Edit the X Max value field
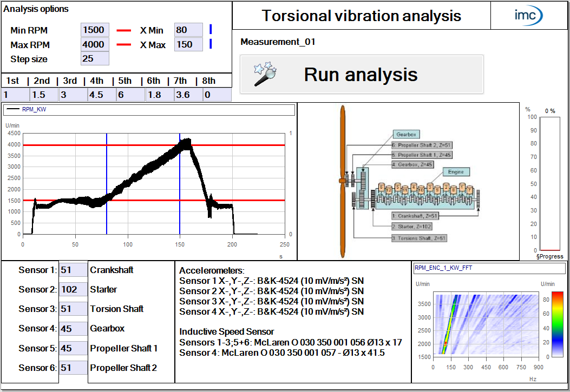The width and height of the screenshot is (570, 392). coord(188,44)
